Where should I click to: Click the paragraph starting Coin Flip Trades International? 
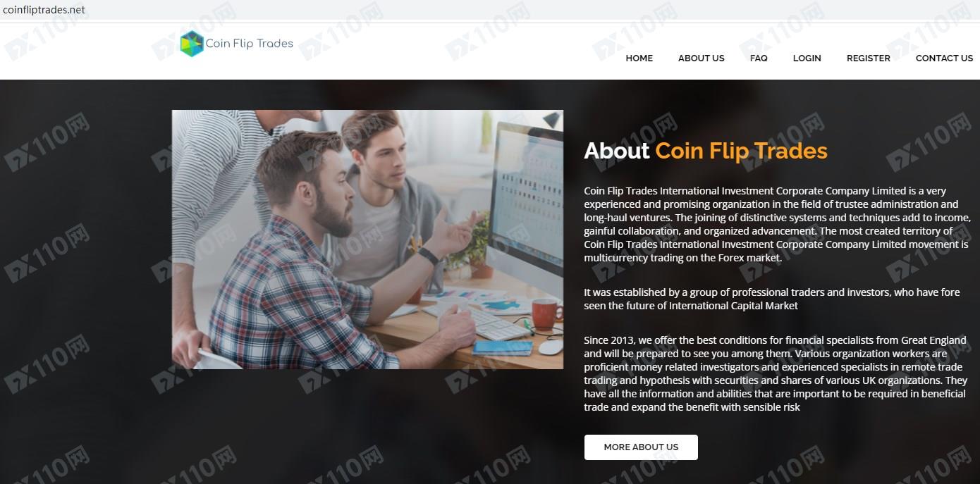coord(776,224)
